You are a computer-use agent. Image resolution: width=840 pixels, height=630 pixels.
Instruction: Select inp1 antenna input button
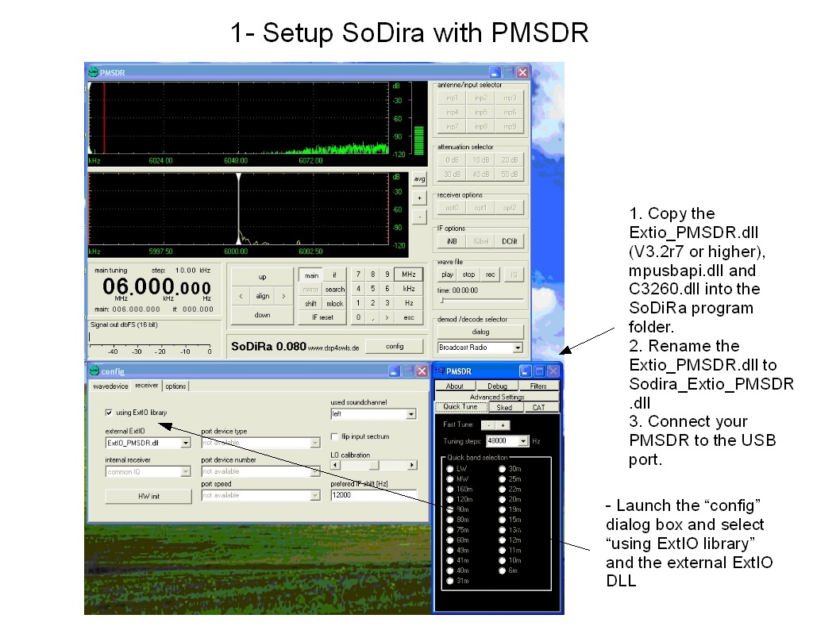452,98
